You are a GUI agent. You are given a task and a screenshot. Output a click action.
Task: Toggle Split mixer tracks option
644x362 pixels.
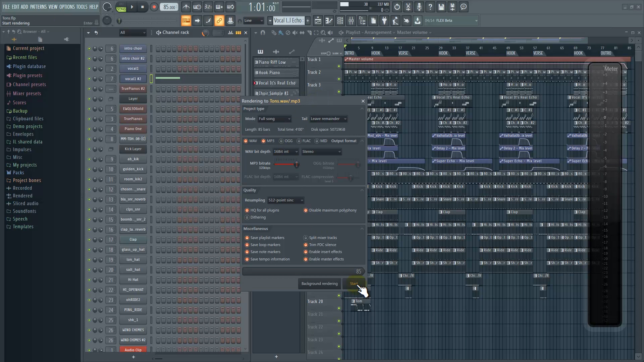coord(306,237)
